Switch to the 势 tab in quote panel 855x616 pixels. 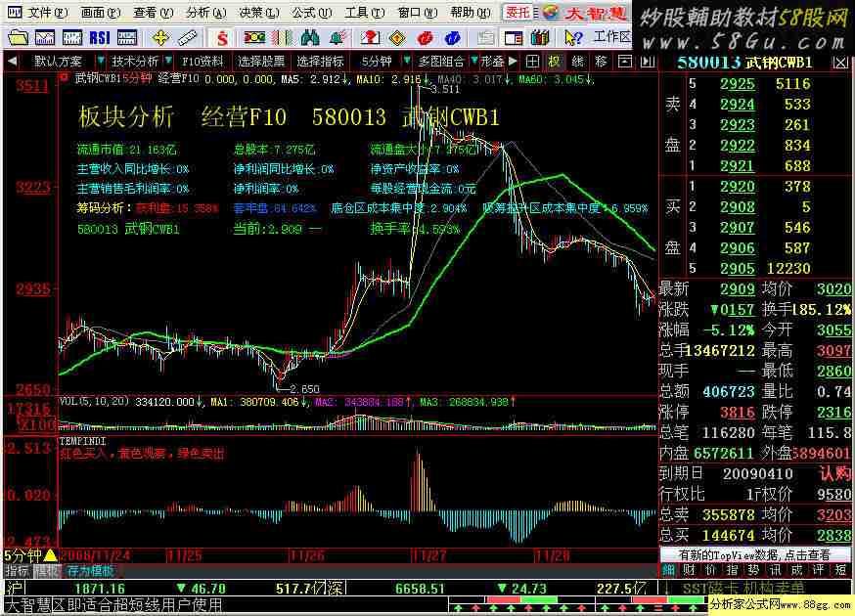(x=753, y=570)
